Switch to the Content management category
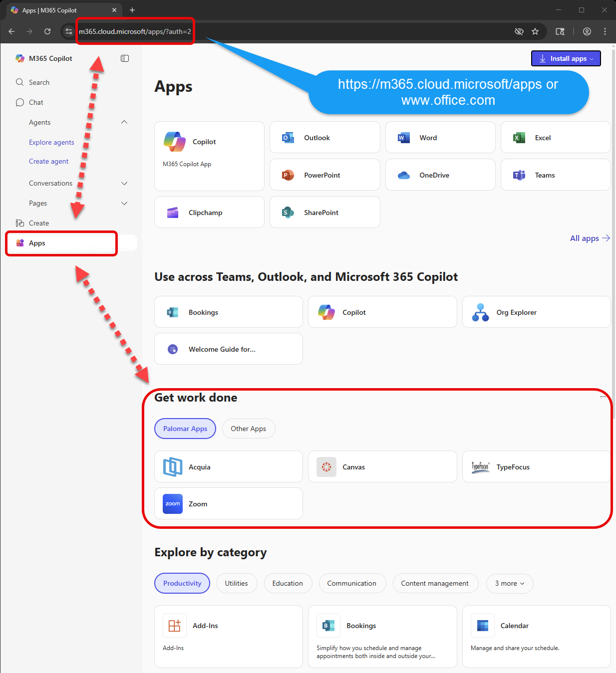Viewport: 616px width, 673px height. (435, 583)
